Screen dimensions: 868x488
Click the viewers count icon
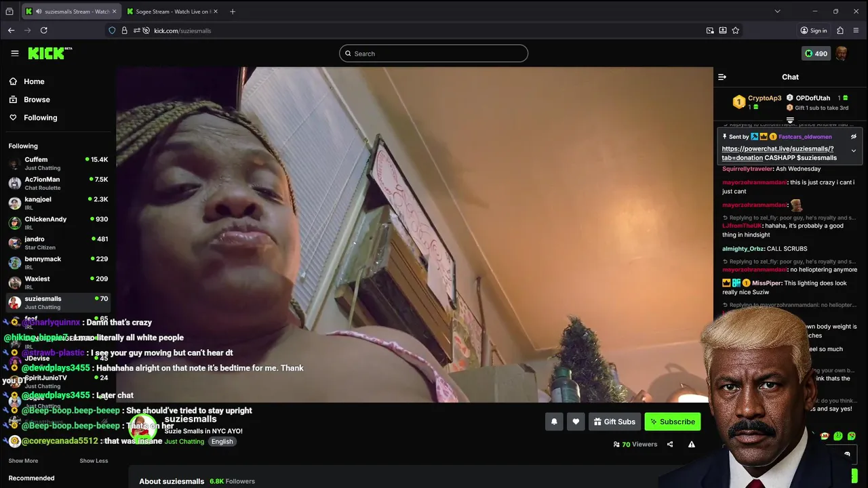coord(616,445)
